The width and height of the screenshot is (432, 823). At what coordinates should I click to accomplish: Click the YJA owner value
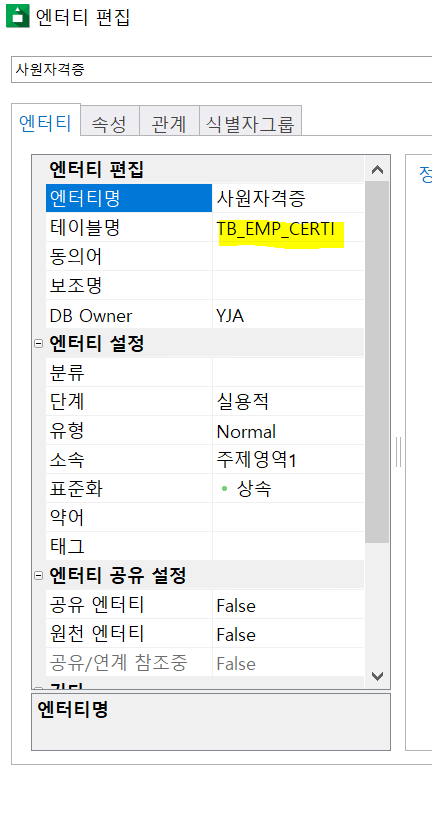click(x=230, y=316)
